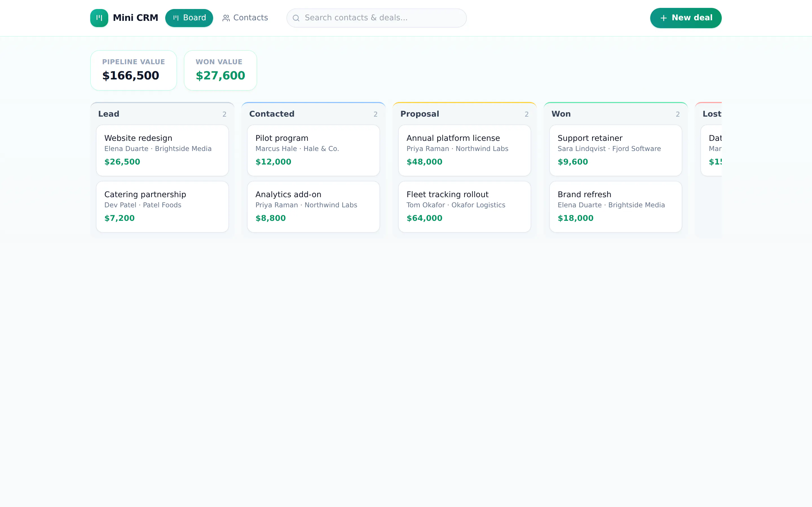812x507 pixels.
Task: Select the Analytics add-on deal card
Action: pos(314,207)
